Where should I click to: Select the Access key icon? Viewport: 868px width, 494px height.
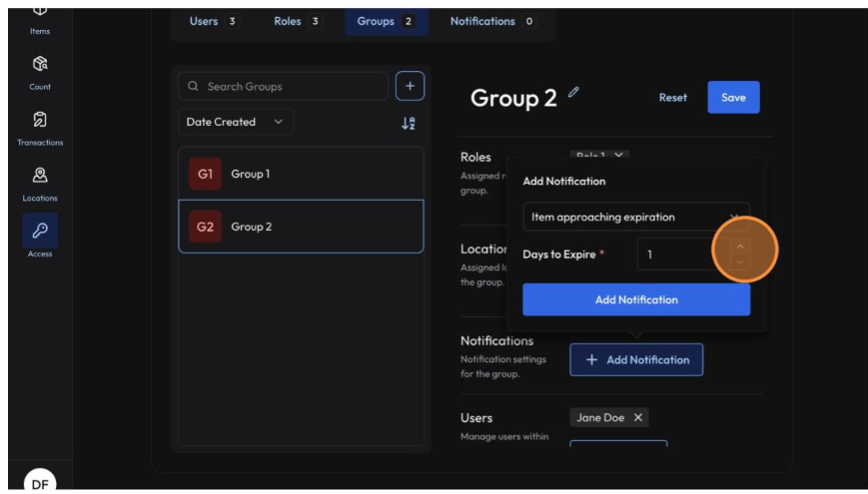click(40, 231)
